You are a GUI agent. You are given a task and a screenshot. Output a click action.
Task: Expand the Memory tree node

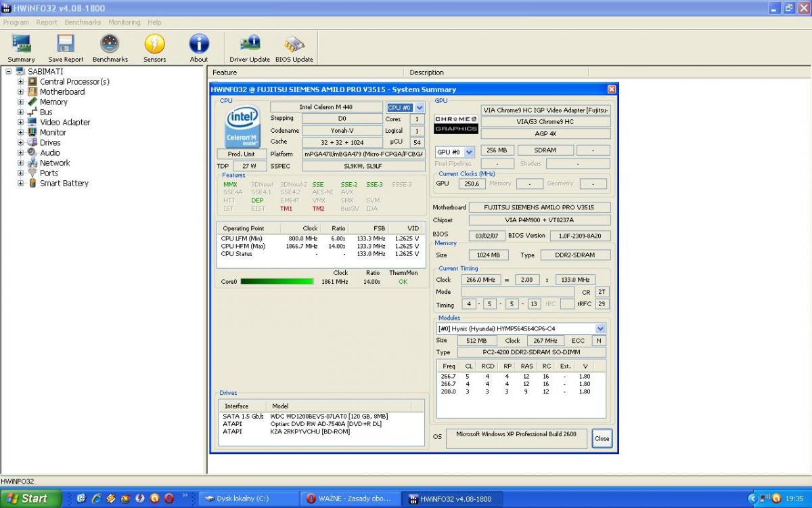(x=20, y=102)
